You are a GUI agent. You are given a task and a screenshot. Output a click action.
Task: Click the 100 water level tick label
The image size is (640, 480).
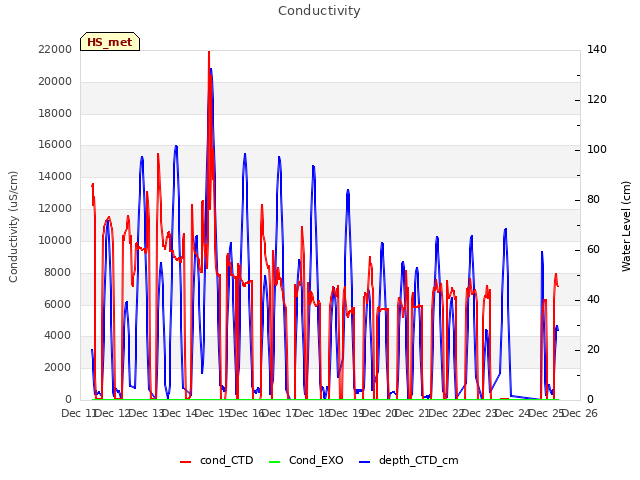(597, 149)
